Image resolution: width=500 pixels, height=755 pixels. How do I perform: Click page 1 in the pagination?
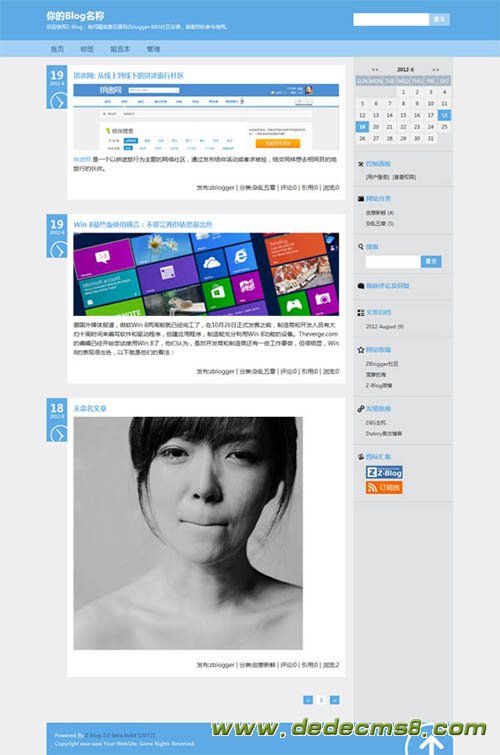(x=321, y=700)
